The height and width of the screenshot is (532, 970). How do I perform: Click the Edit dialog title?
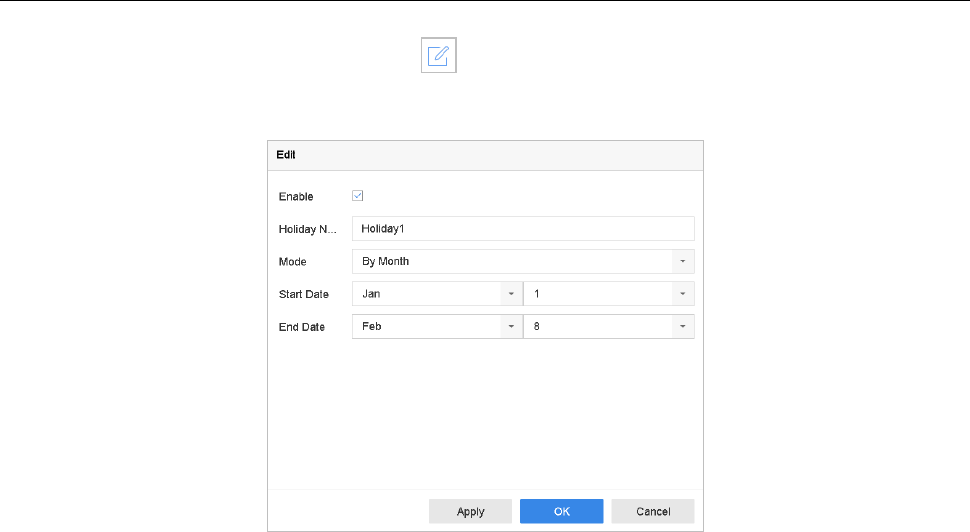coord(286,155)
